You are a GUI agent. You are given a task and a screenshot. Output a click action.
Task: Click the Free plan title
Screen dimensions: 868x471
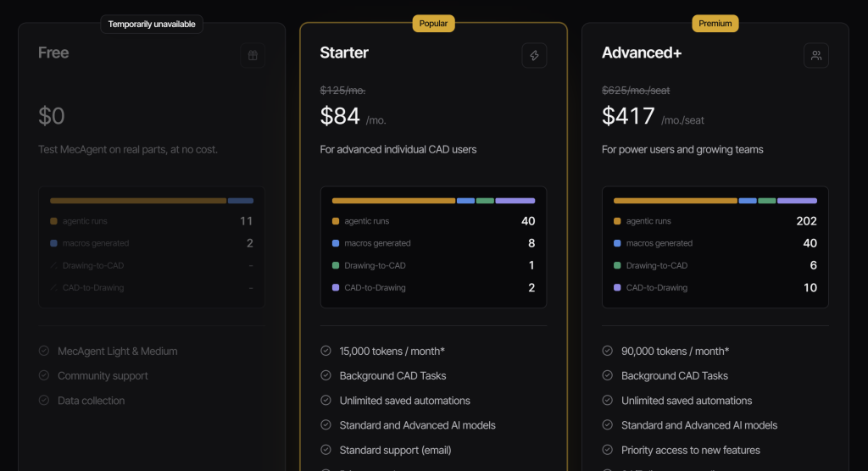point(53,53)
